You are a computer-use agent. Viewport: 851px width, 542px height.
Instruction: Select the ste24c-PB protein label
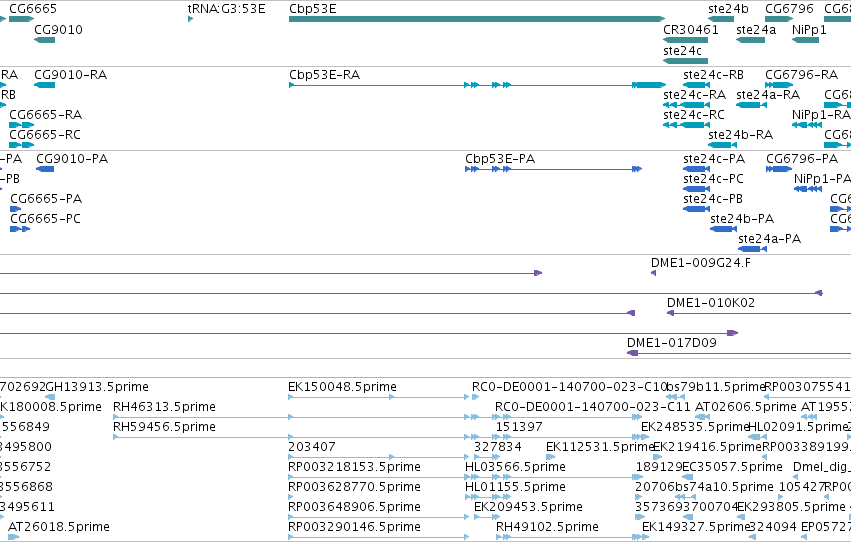713,199
